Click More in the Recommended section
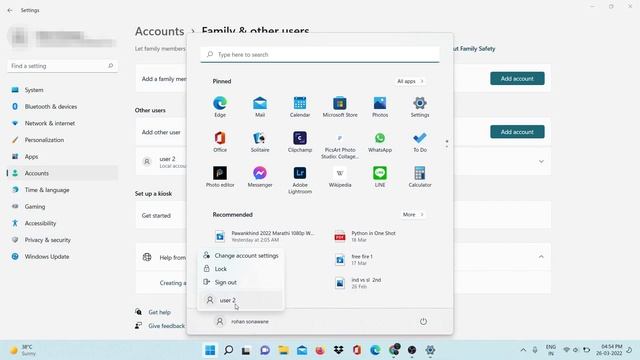Image resolution: width=640 pixels, height=360 pixels. pyautogui.click(x=413, y=214)
